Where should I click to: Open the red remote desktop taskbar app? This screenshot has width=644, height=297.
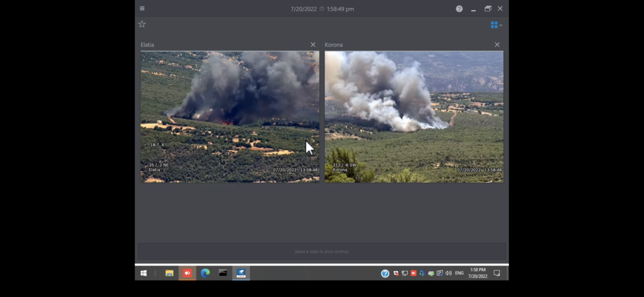coord(187,273)
